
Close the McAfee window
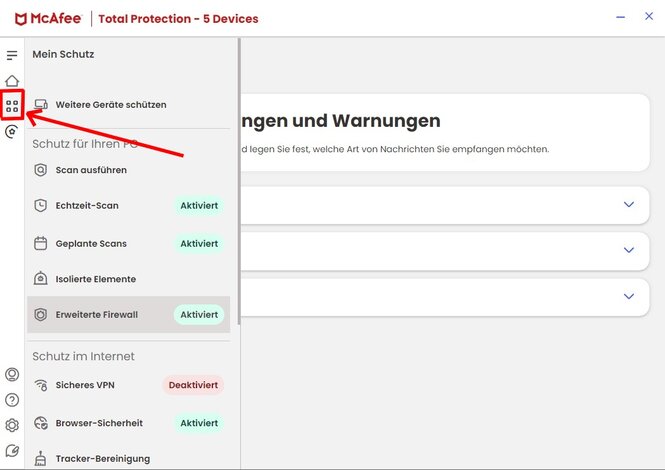pos(649,16)
